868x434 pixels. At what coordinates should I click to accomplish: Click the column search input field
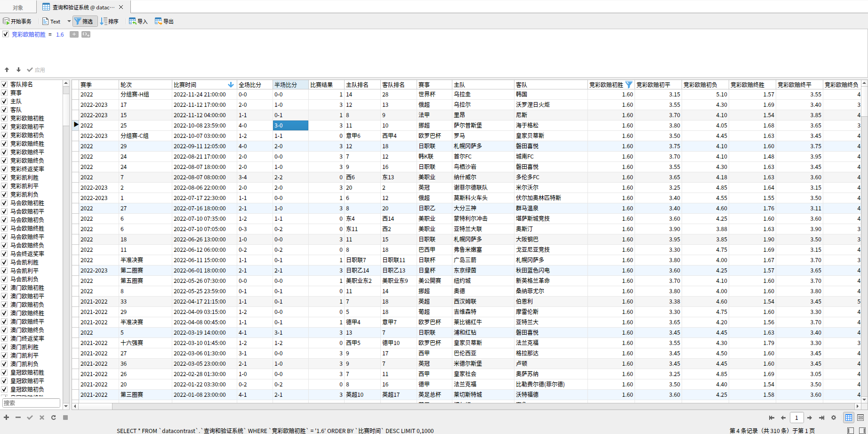pos(31,403)
